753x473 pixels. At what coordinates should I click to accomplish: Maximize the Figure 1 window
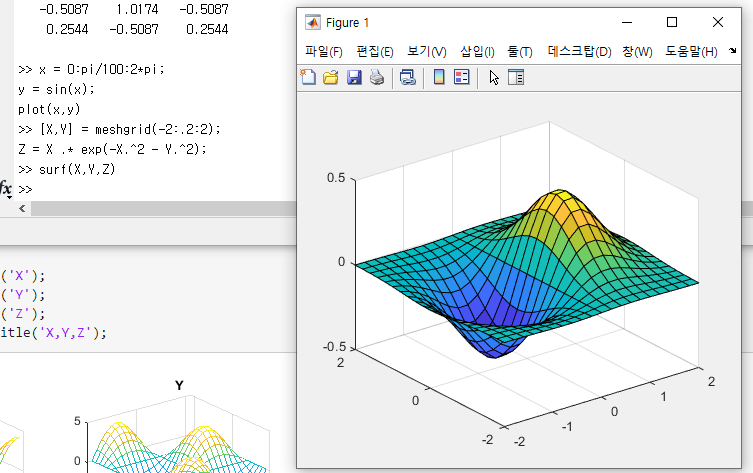point(672,23)
